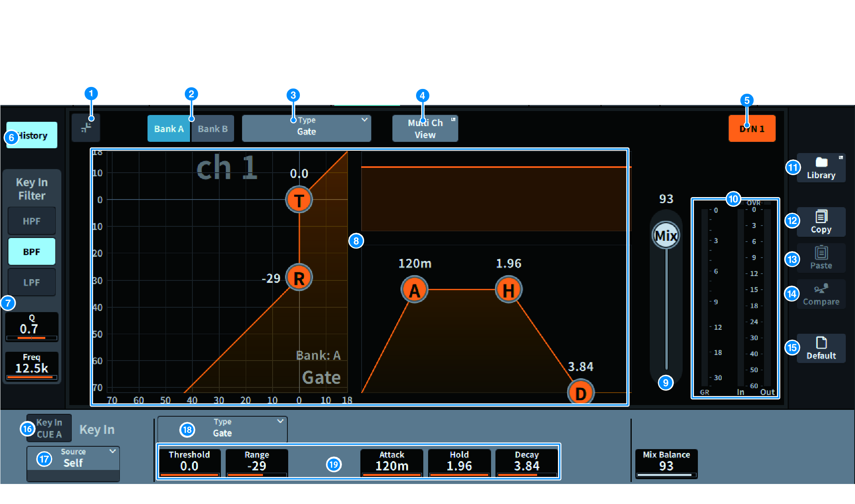The width and height of the screenshot is (855, 504).
Task: Switch to the Bank A tab
Action: 169,129
